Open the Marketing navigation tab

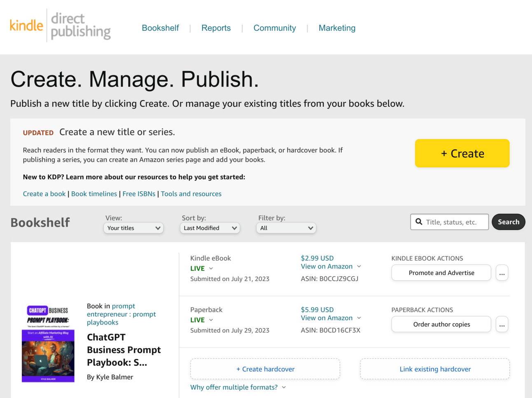(x=337, y=28)
